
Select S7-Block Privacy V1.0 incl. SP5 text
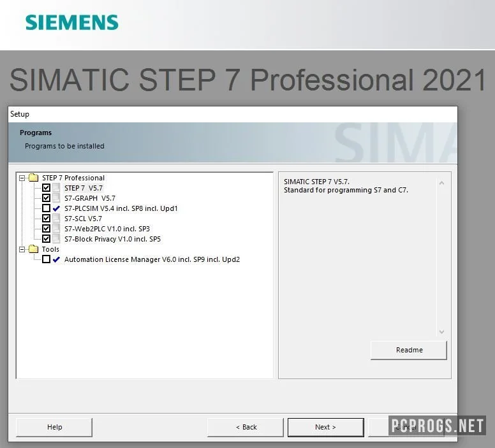click(112, 239)
